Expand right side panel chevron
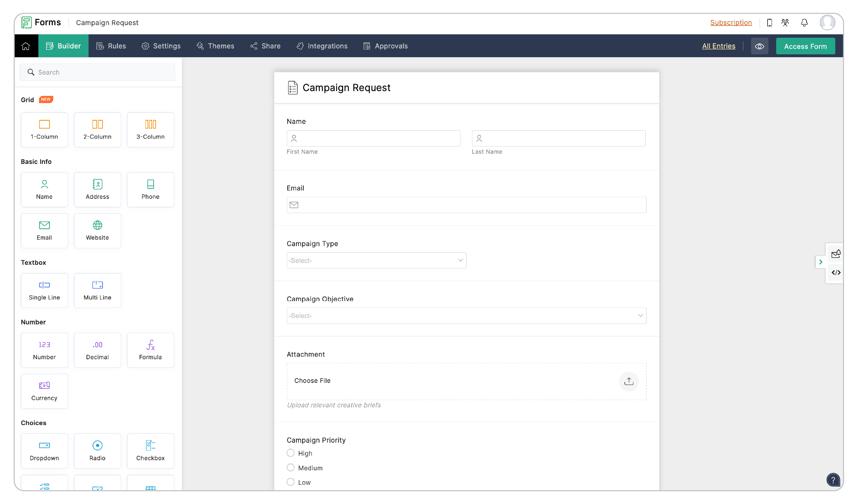This screenshot has height=504, width=858. (821, 262)
